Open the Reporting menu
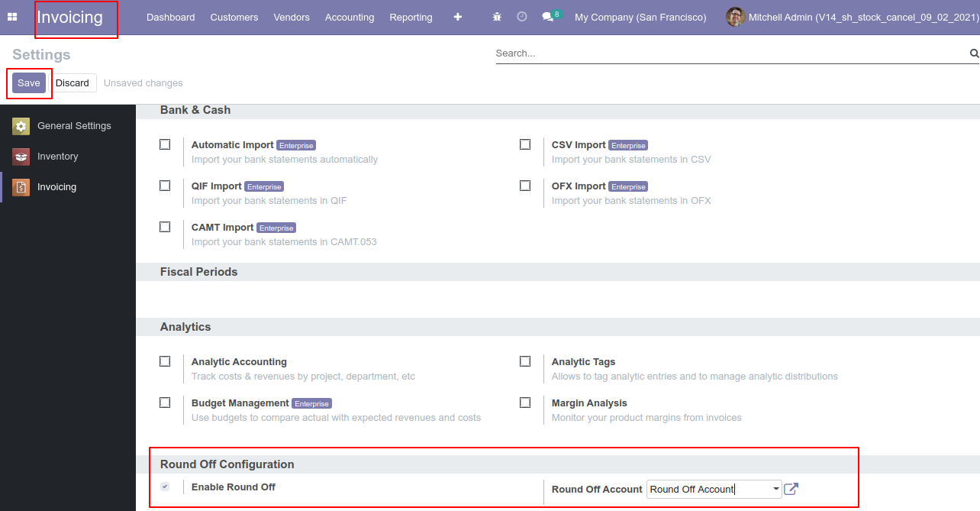Screen dimensions: 980x511 [x=411, y=17]
